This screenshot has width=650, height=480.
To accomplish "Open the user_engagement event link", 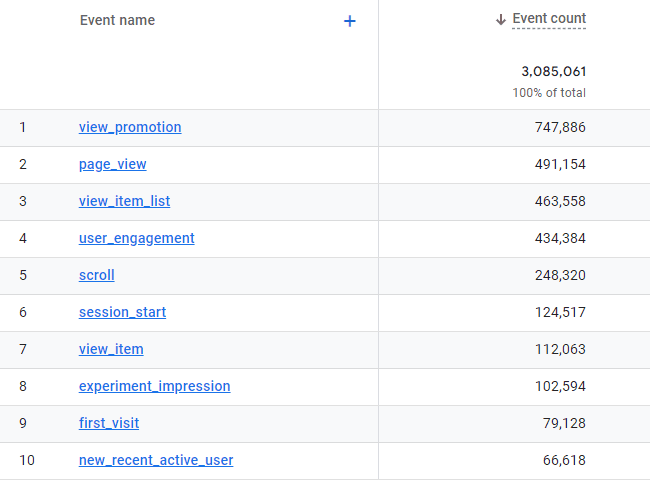I will tap(136, 238).
